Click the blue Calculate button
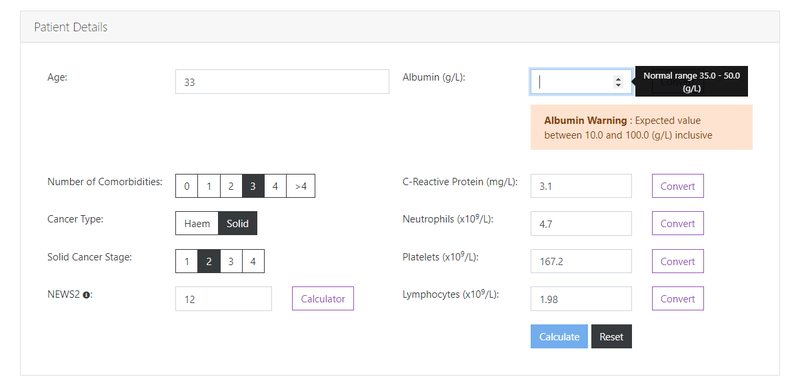Image resolution: width=800 pixels, height=385 pixels. pos(559,337)
